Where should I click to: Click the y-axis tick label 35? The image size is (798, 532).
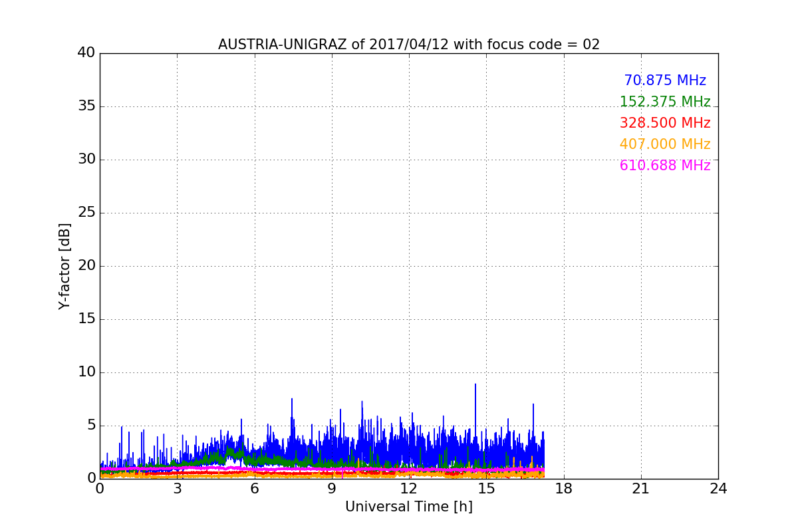tap(86, 106)
